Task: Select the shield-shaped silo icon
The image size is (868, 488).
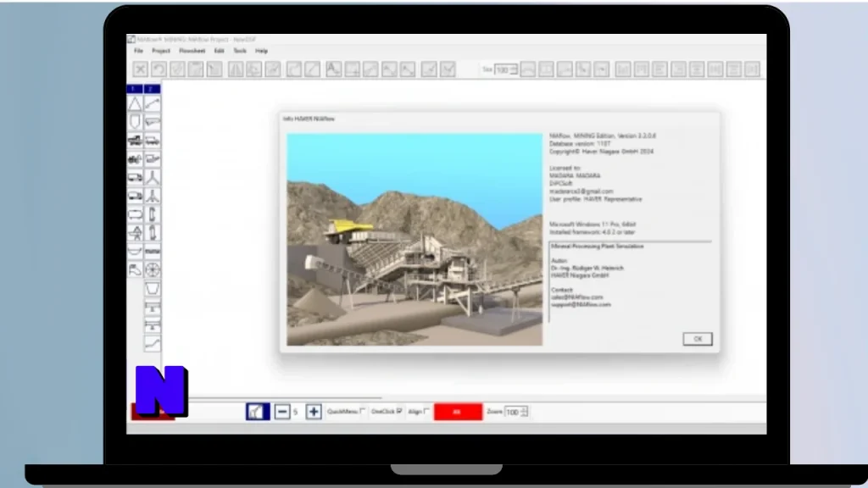Action: pos(135,122)
